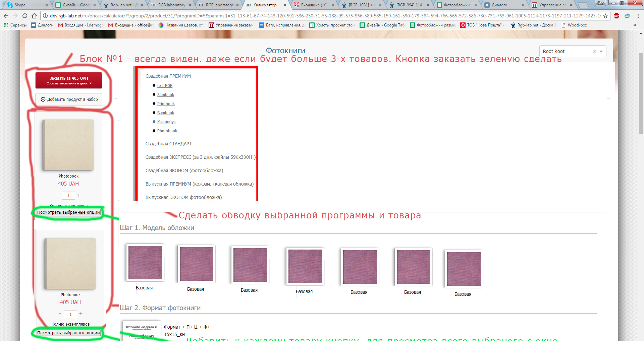Open the Chrome three-dot menu
Screen dimensions: 644x341
638,16
